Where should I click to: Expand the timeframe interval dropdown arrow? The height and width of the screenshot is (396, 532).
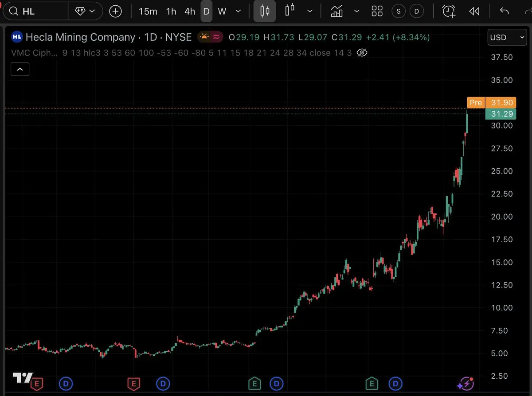click(239, 11)
